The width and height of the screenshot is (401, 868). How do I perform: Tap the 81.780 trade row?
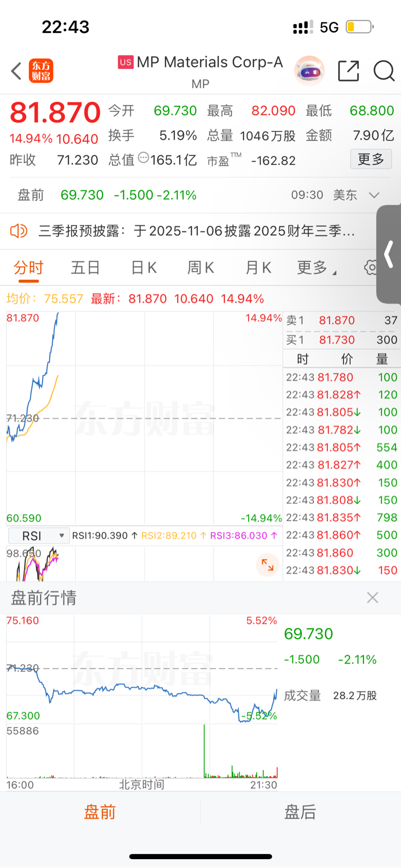point(342,377)
